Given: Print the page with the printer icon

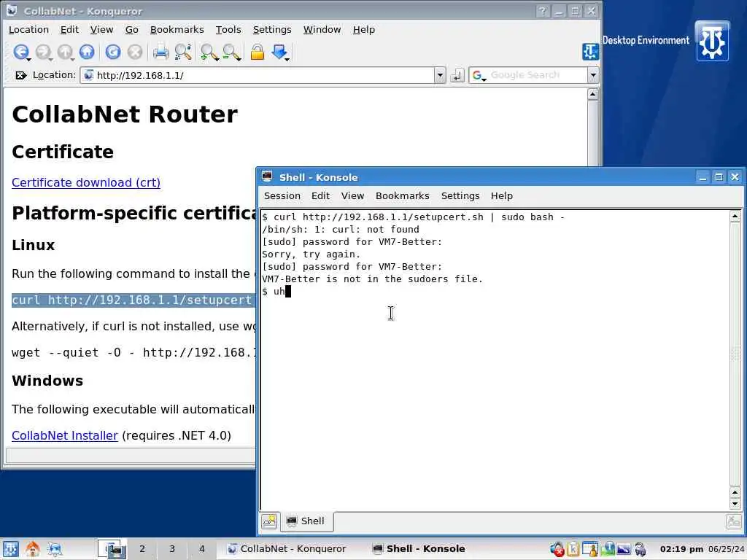Looking at the screenshot, I should [x=161, y=52].
